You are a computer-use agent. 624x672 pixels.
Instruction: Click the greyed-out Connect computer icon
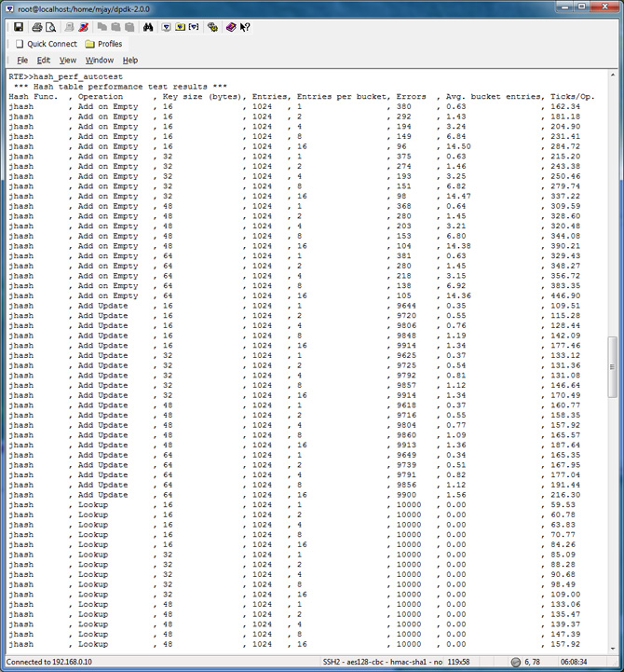click(x=69, y=27)
